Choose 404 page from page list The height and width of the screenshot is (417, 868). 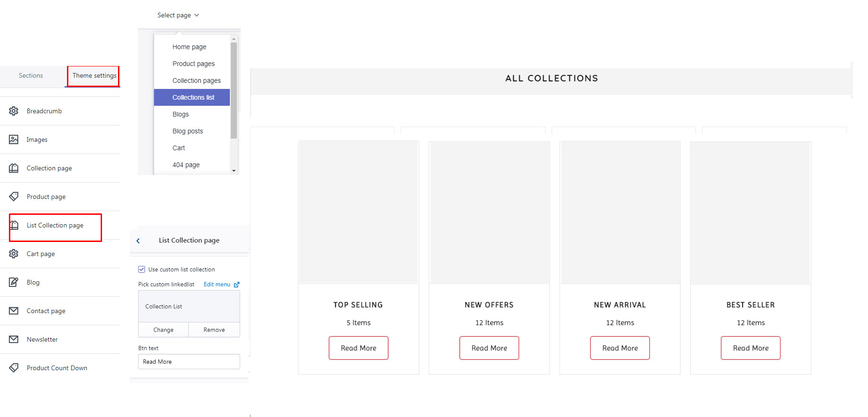click(192, 165)
